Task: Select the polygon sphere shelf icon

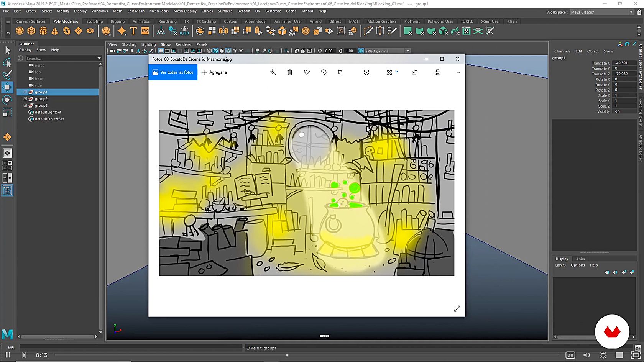Action: (20, 31)
